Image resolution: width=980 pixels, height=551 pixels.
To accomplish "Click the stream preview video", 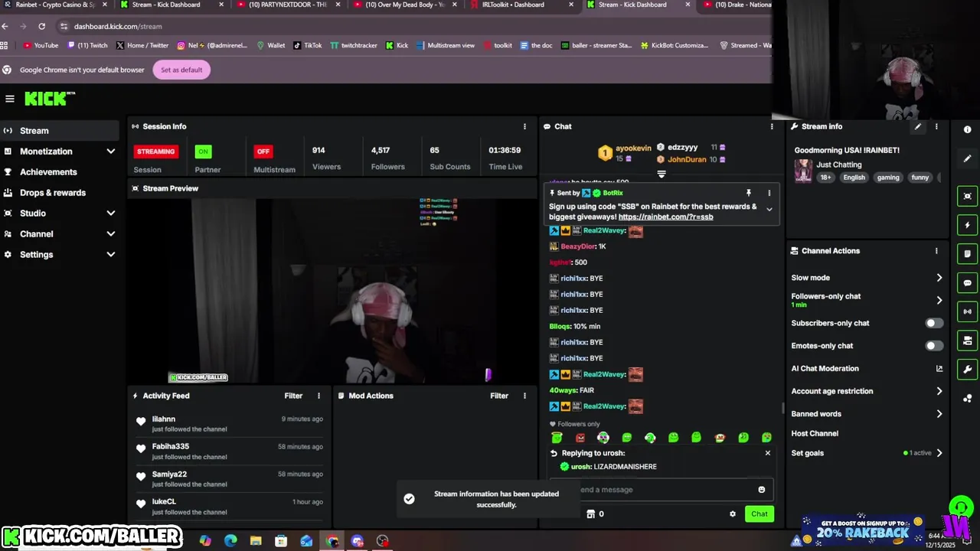I will click(332, 291).
